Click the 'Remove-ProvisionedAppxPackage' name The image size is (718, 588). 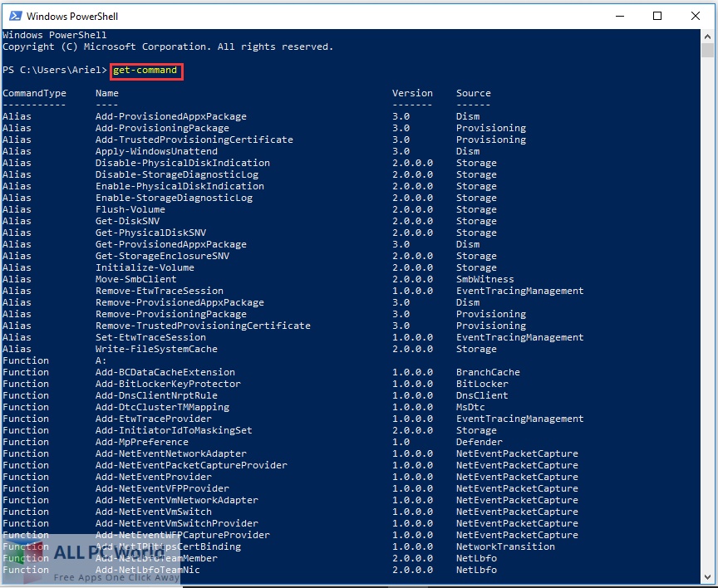179,302
